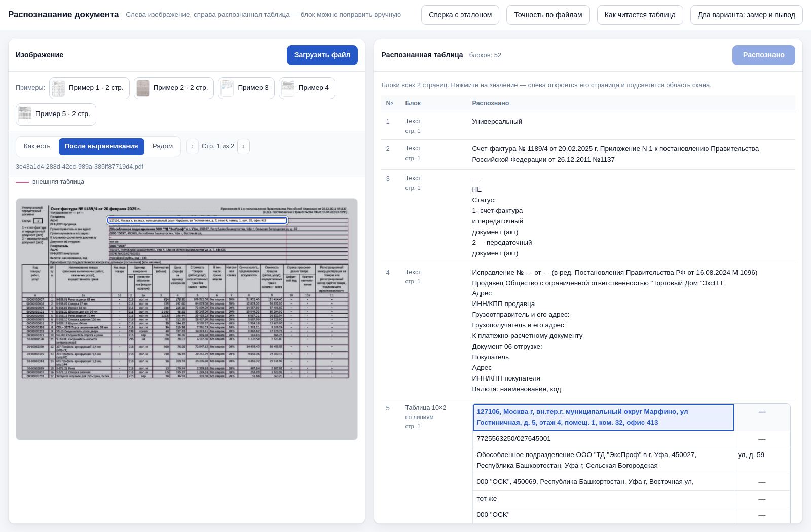
Task: Click the Распознано button
Action: click(x=763, y=55)
